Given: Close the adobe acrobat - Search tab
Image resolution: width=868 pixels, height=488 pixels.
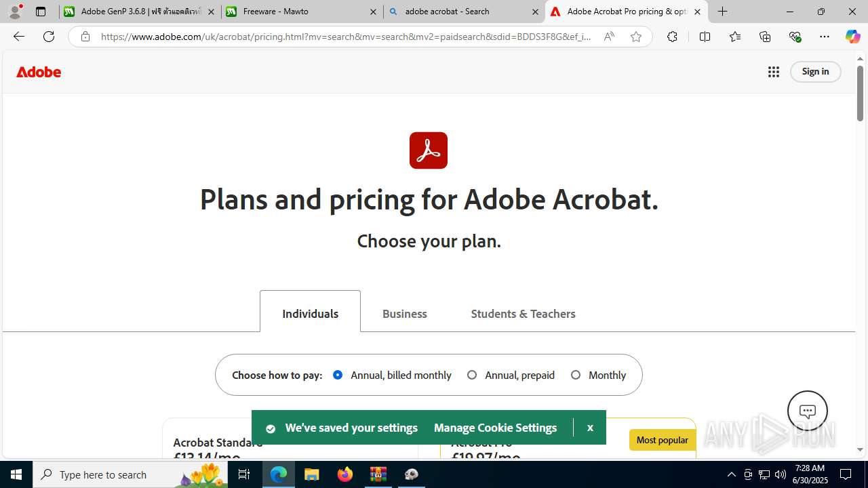Looking at the screenshot, I should (x=535, y=12).
